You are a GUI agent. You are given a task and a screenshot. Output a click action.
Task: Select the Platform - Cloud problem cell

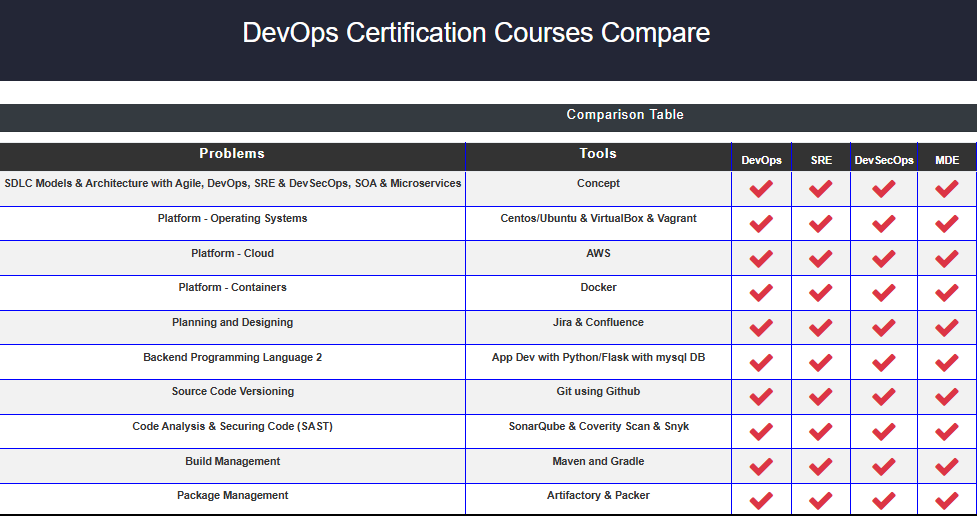click(232, 254)
